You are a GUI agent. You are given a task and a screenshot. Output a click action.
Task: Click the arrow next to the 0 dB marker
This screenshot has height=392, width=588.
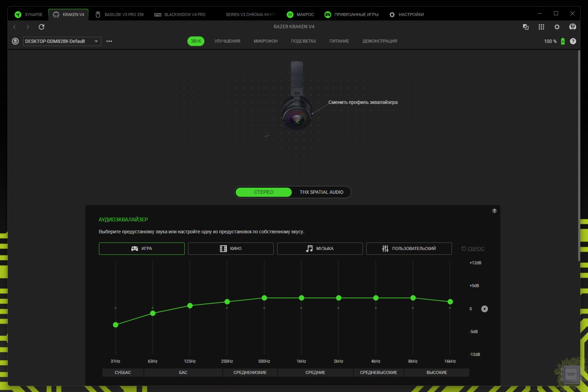[x=485, y=309]
